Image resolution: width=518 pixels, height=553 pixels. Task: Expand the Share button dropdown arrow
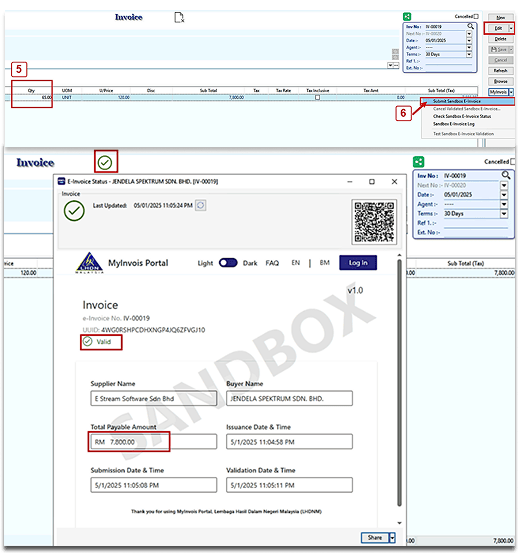click(392, 537)
